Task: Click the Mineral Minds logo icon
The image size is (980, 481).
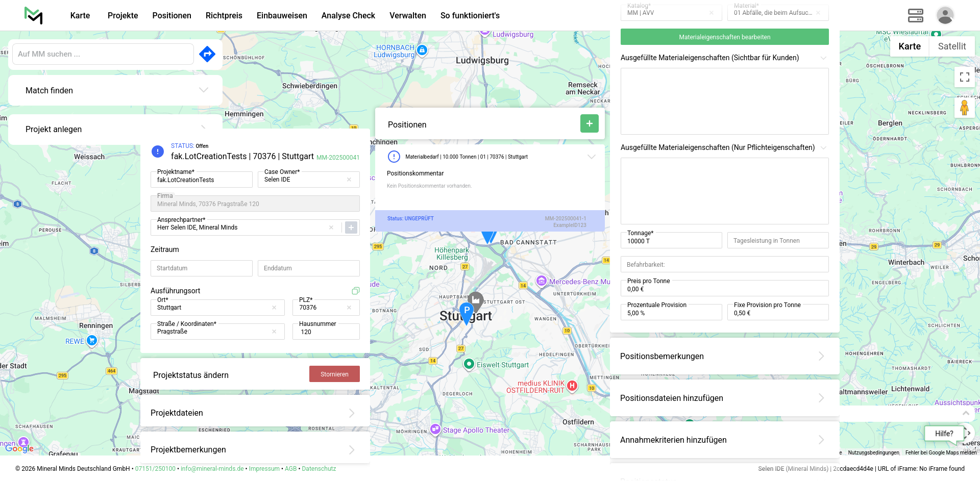Action: click(x=34, y=15)
